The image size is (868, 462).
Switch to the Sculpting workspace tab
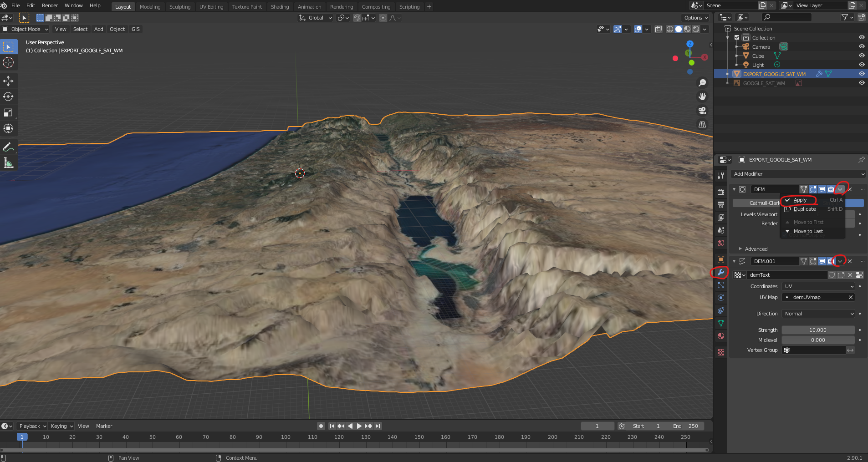coord(180,7)
